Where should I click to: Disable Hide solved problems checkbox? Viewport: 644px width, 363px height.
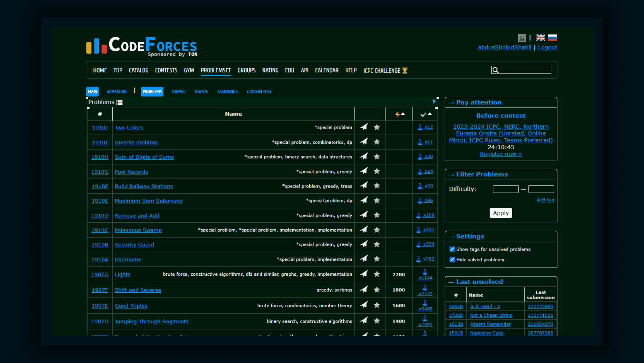[452, 260]
